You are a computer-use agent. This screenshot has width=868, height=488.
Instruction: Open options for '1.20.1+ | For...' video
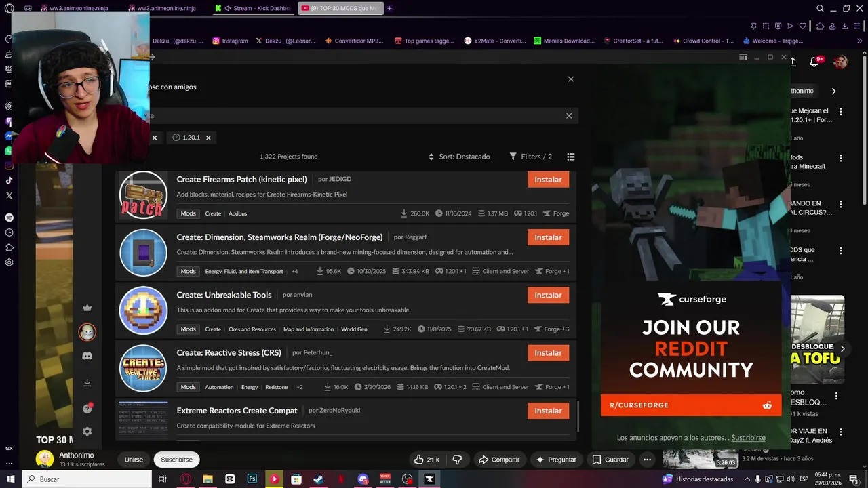tap(841, 111)
